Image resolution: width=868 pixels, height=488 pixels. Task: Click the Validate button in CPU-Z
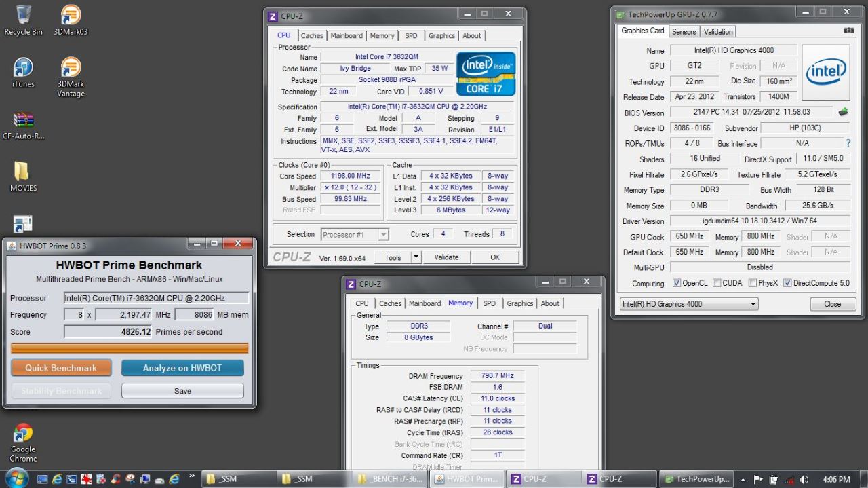[x=446, y=257]
